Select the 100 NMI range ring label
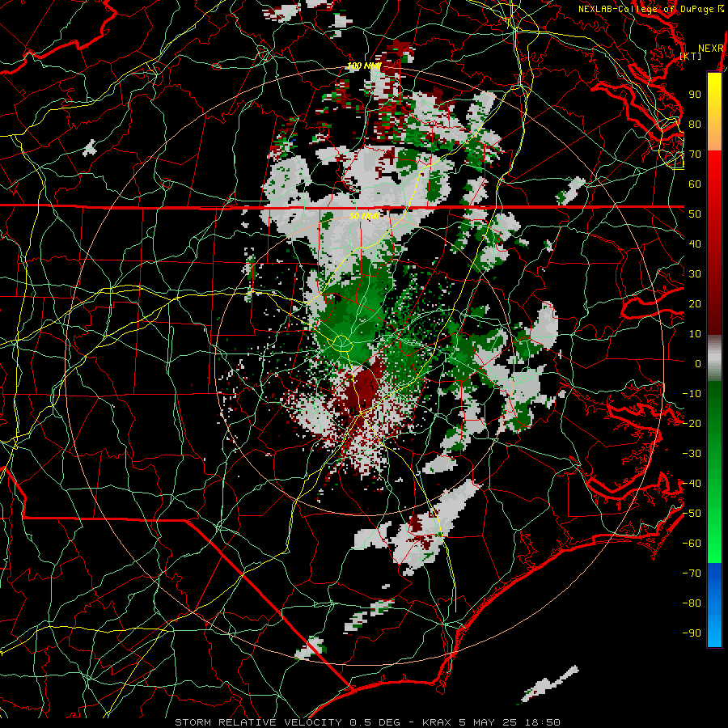The image size is (728, 728). click(364, 66)
